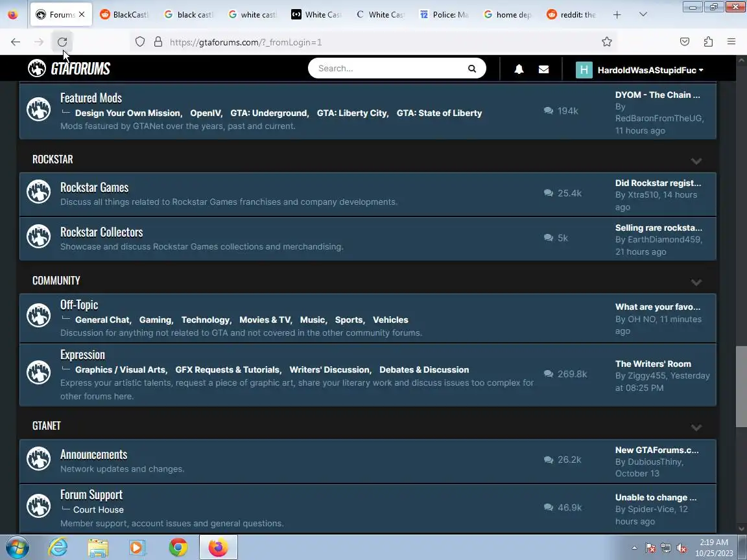The image size is (747, 560).
Task: Click the page vertical scrollbar thumb
Action: pos(741,387)
